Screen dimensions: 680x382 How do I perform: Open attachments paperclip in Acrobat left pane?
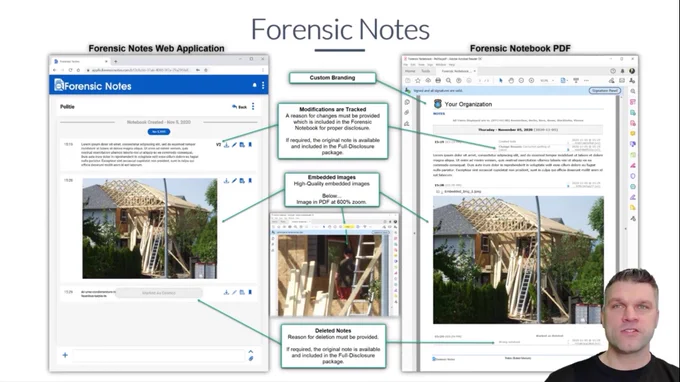pyautogui.click(x=407, y=113)
